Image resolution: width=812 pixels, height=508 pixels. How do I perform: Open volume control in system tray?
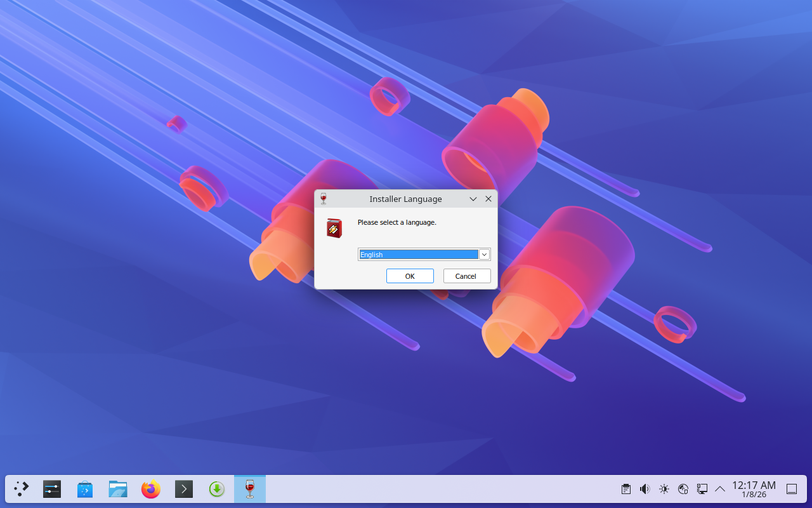pos(645,489)
